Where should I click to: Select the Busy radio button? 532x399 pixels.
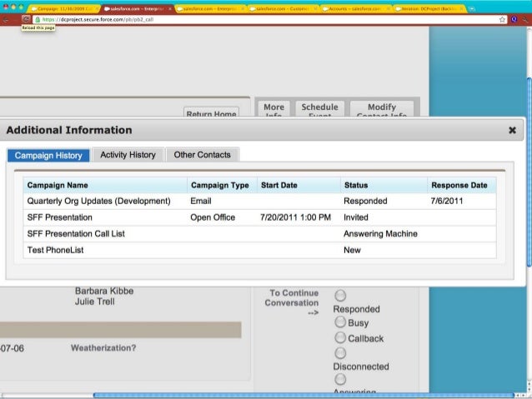pos(339,322)
